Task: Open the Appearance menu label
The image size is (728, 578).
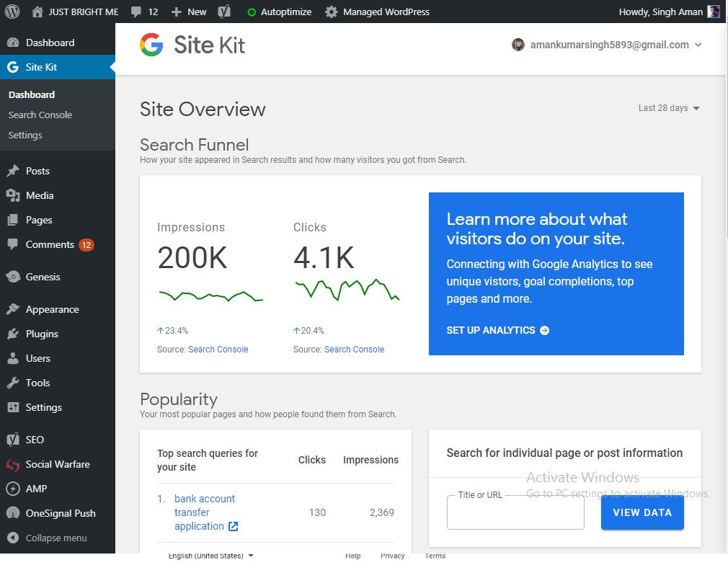Action: coord(53,309)
